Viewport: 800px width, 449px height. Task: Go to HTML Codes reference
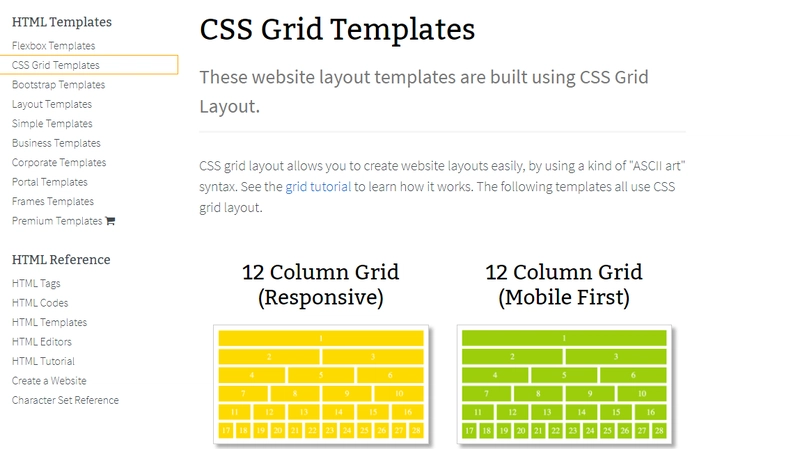40,303
